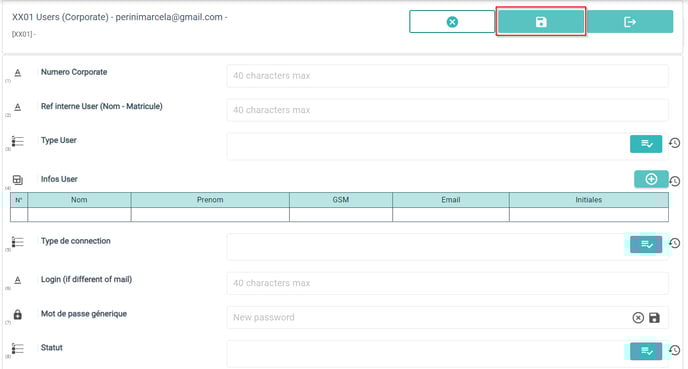Click the Mot de passe génerique label

coord(84,314)
